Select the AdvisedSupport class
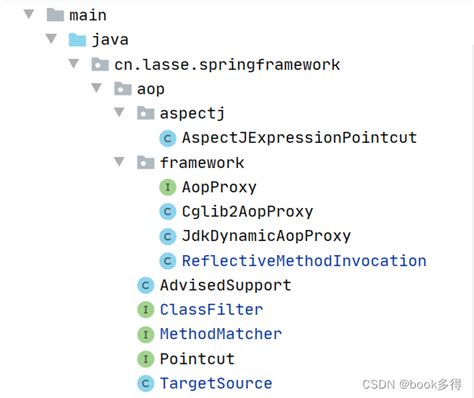This screenshot has height=398, width=474. coord(225,285)
